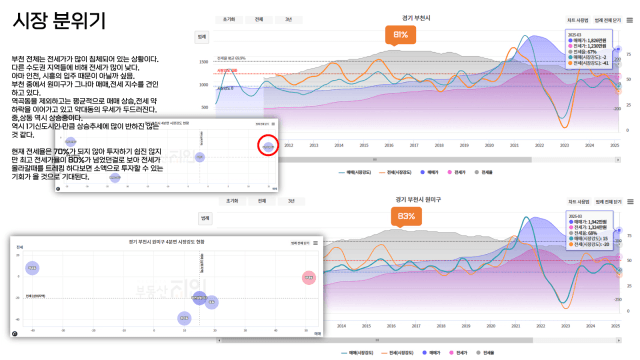Click 범례 전체 닫기 in 원미구 scatter chart
Viewport: 640px width, 360px height.
point(300,243)
